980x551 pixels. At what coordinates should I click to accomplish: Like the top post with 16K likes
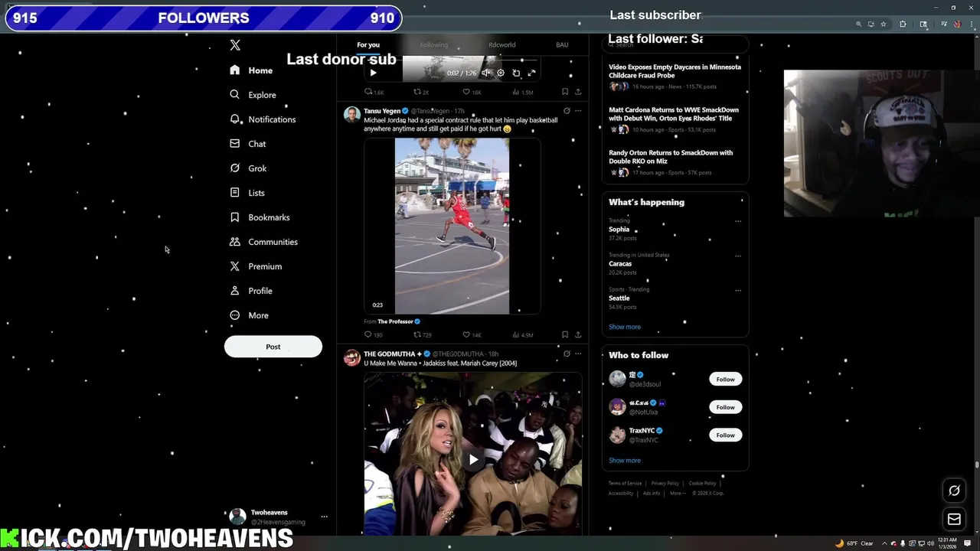pos(472,92)
